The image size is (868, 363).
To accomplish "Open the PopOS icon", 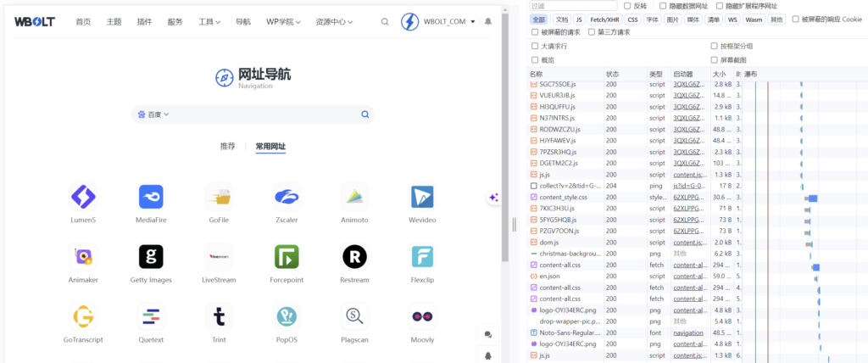I will 287,316.
